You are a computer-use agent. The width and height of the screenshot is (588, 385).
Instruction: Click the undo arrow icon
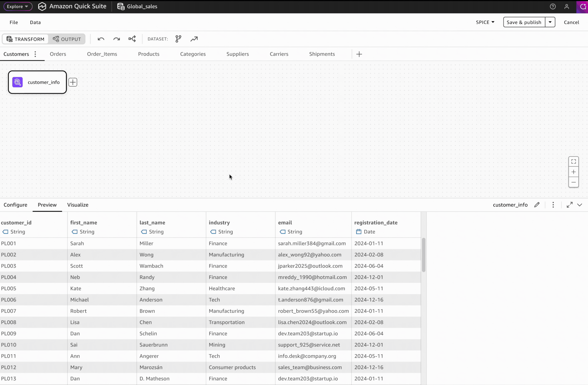[101, 39]
